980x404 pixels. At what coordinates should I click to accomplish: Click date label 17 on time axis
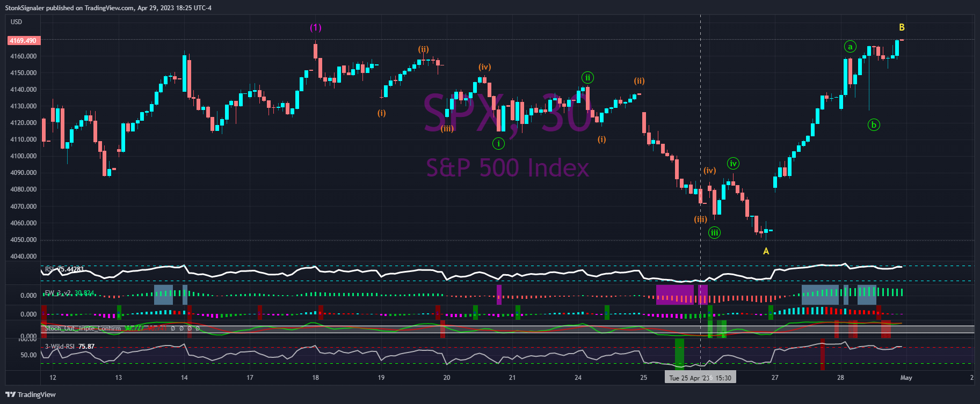coord(250,378)
